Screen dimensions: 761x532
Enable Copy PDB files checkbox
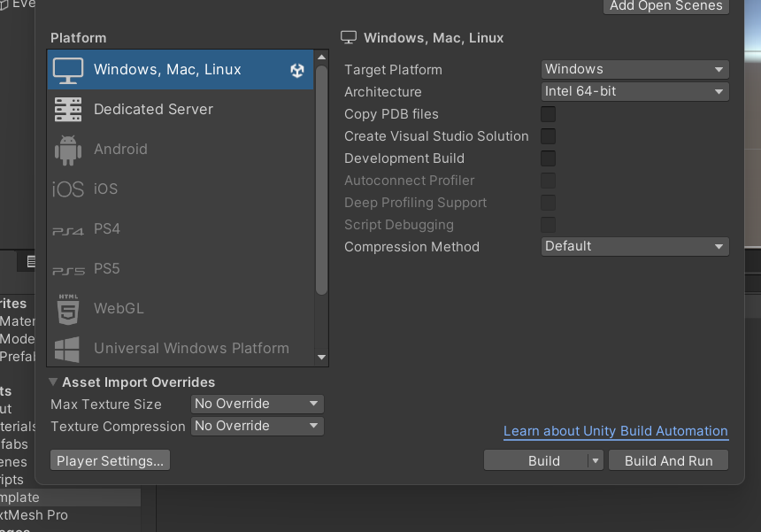coord(548,114)
